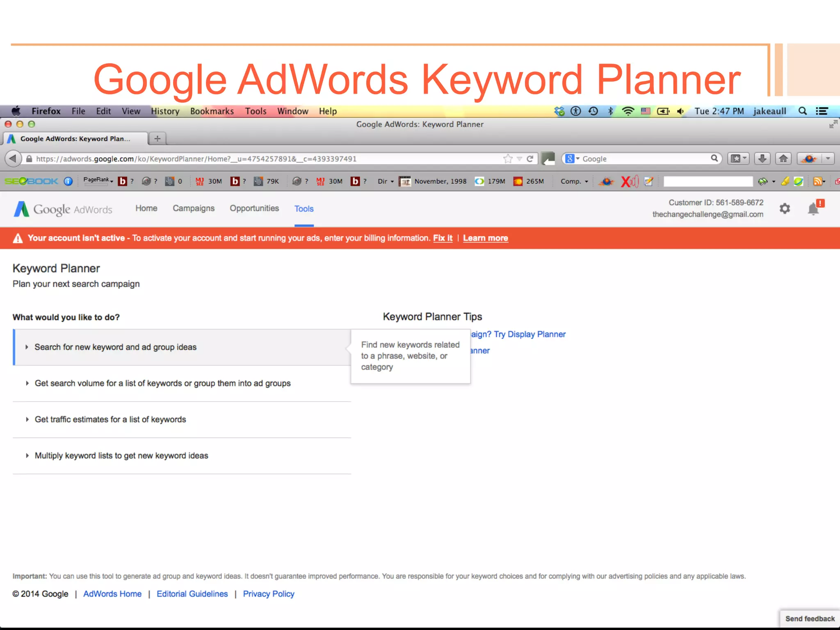Open a new tab with plus button
Screen dimensions: 840x630
tap(157, 139)
